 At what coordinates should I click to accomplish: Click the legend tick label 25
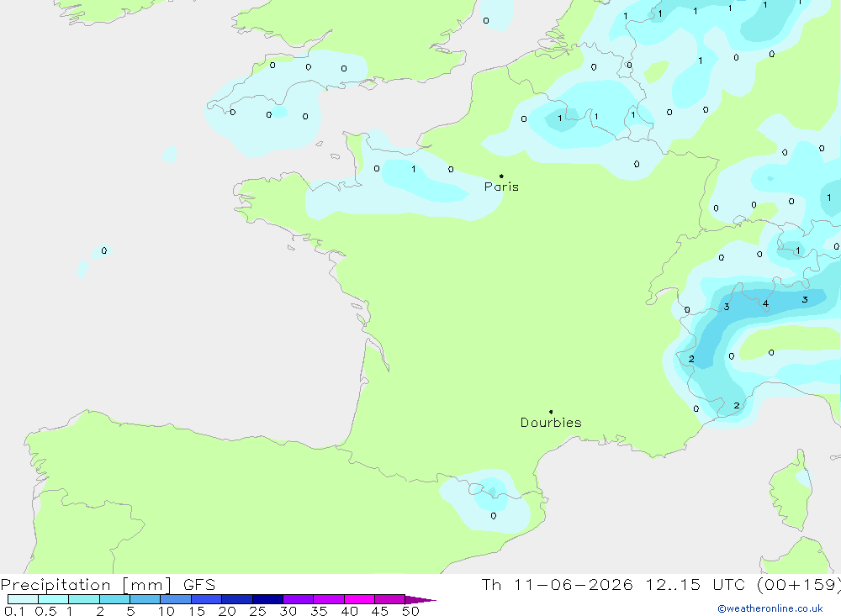click(257, 611)
